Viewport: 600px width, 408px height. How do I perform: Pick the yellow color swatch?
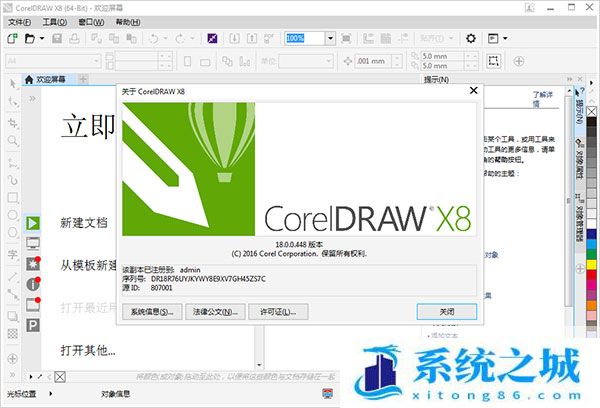click(592, 264)
